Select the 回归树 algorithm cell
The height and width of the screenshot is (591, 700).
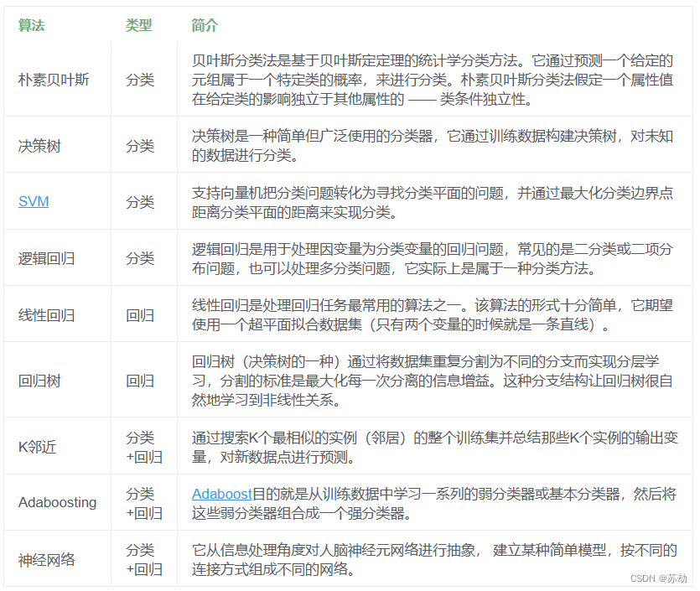coord(39,381)
